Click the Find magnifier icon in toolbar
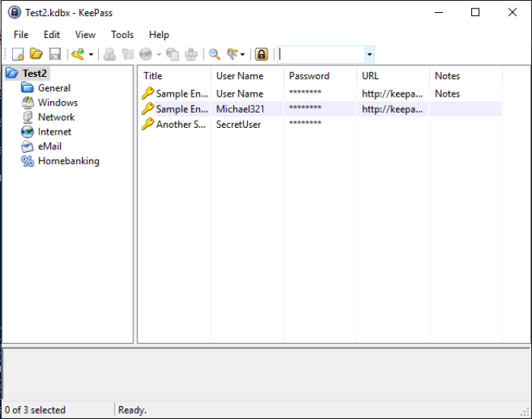532x419 pixels. point(215,54)
